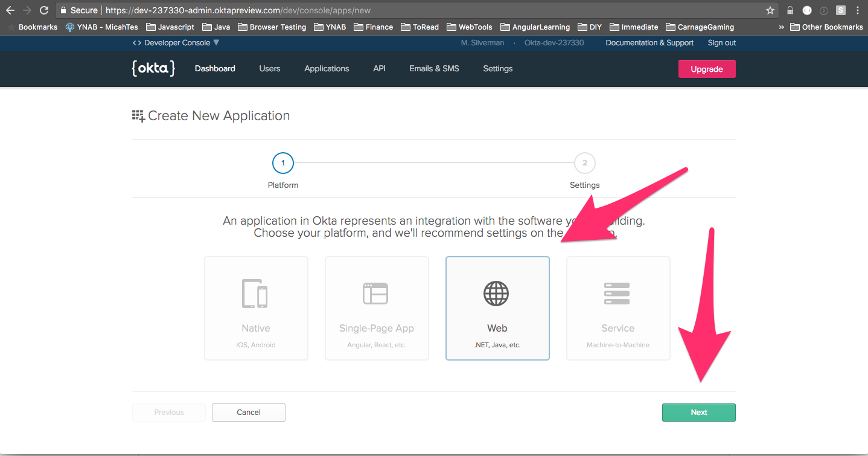Screen dimensions: 868x456
Task: Reload the page with refresh icon
Action: 43,10
